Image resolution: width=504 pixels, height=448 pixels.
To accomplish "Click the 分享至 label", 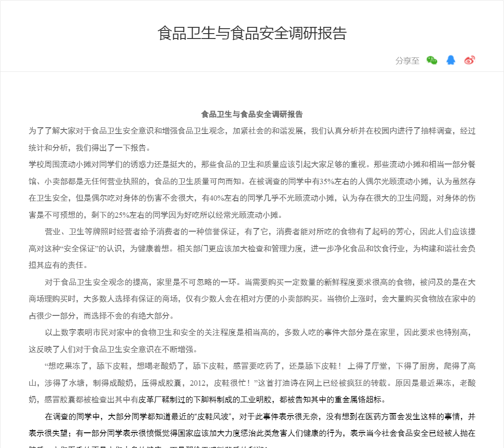I will [407, 61].
